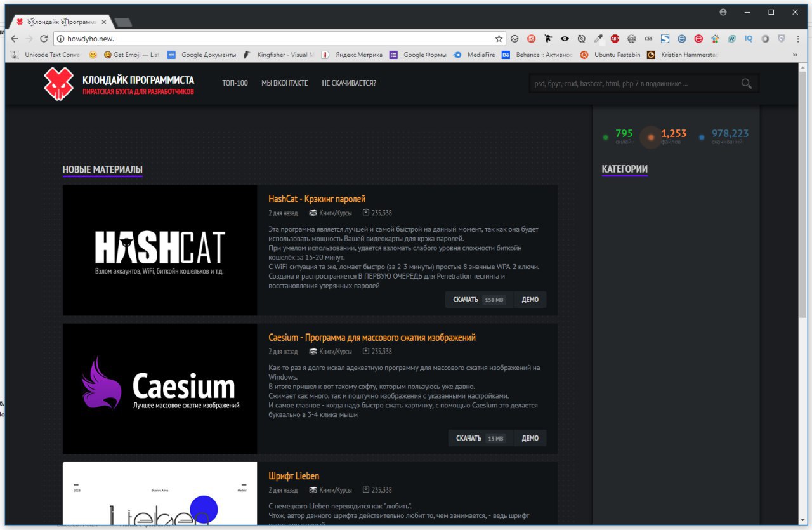Click the magnifier search icon on the site
Screen dimensions: 812x530
(746, 83)
